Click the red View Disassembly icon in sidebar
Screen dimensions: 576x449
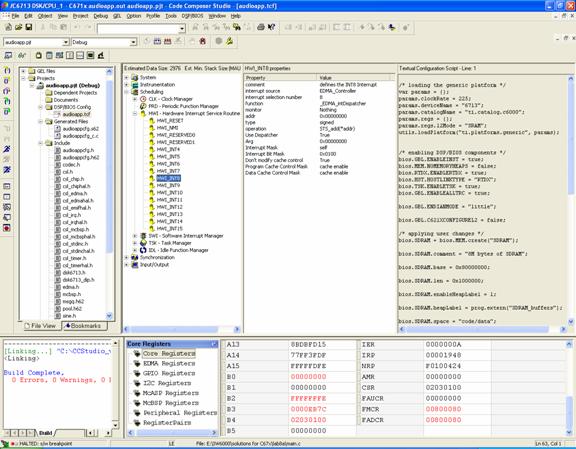pyautogui.click(x=7, y=228)
